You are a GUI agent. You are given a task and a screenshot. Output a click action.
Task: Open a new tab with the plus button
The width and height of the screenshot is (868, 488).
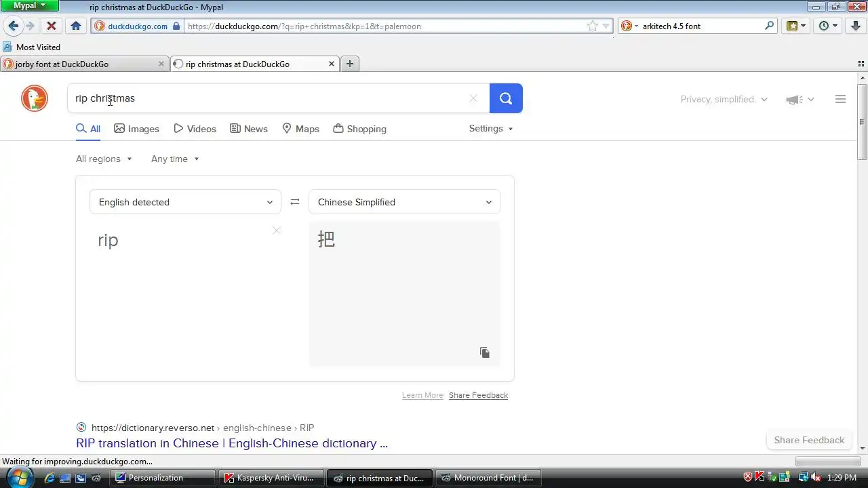tap(350, 64)
